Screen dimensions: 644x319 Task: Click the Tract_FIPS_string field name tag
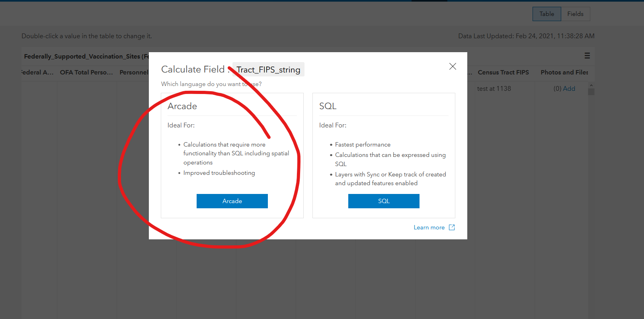(x=268, y=70)
